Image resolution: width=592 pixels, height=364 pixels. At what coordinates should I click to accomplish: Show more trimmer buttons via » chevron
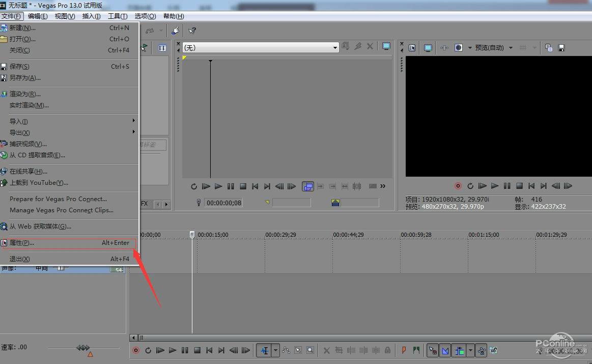383,186
